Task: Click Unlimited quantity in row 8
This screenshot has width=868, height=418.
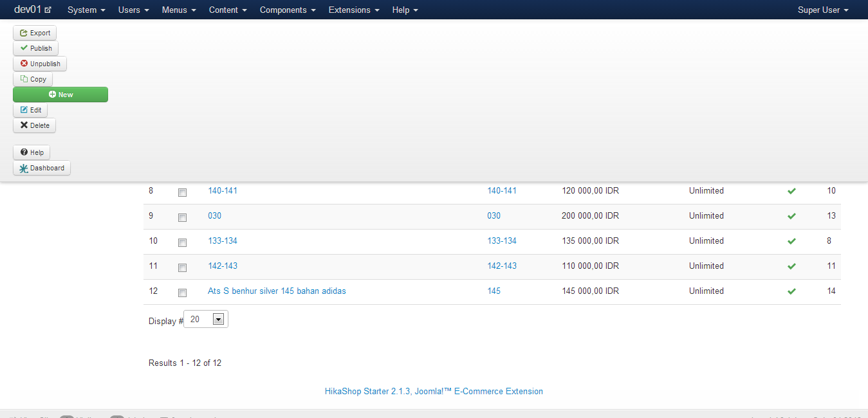Action: (x=706, y=190)
